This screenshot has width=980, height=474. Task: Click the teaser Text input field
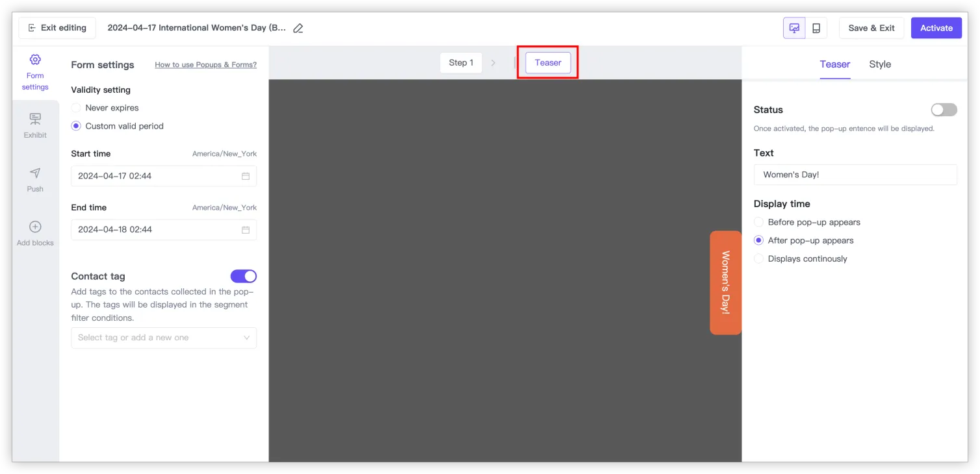(x=855, y=175)
